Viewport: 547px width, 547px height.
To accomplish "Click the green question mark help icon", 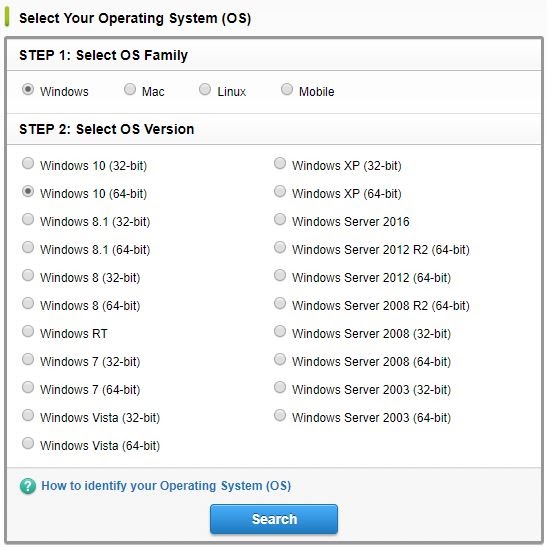I will coord(28,486).
